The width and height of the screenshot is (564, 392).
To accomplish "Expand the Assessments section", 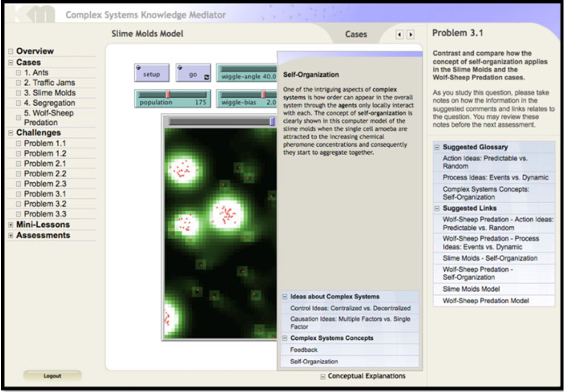I will [10, 235].
